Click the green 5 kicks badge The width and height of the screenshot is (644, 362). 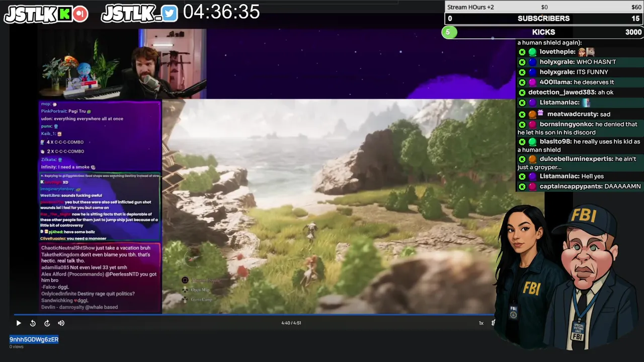click(x=449, y=32)
